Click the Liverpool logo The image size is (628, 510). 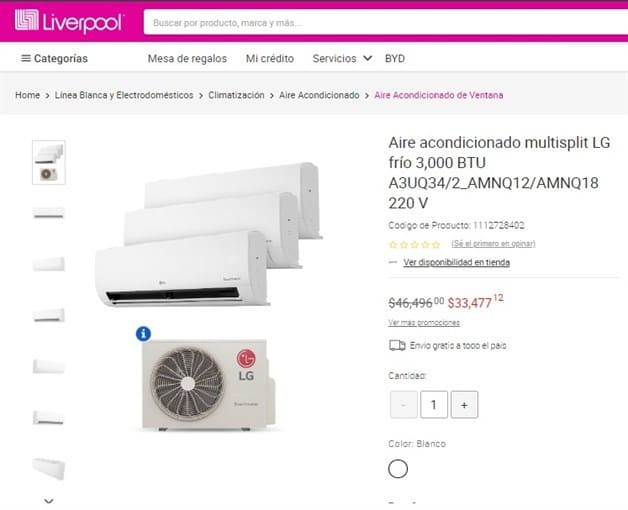70,21
